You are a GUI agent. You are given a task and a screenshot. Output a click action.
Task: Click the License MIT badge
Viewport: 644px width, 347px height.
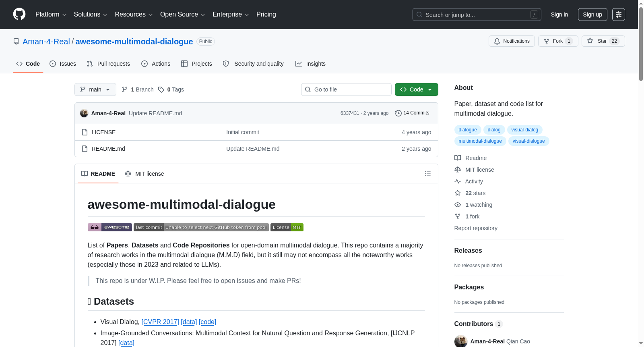(287, 227)
